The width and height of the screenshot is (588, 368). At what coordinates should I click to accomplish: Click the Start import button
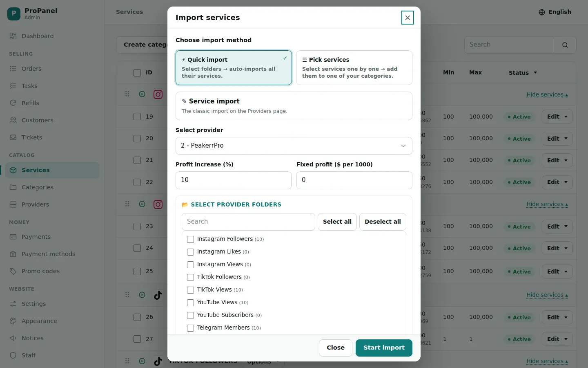click(x=384, y=348)
